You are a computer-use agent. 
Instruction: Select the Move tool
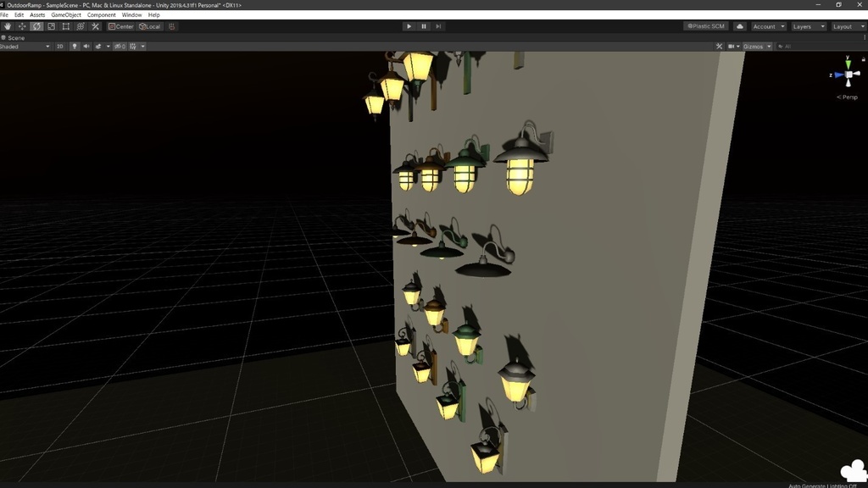[21, 26]
